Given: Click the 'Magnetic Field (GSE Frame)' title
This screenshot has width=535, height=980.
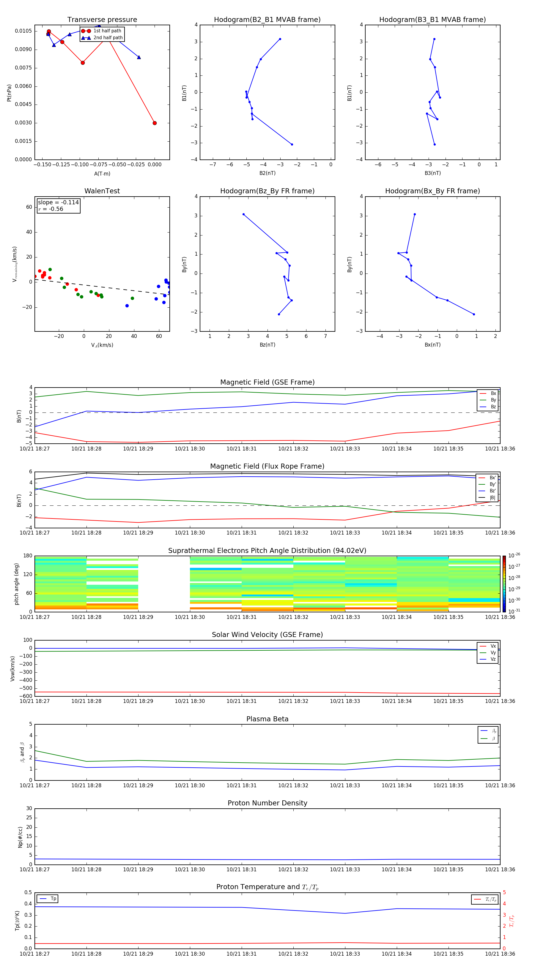Looking at the screenshot, I should coord(267,382).
